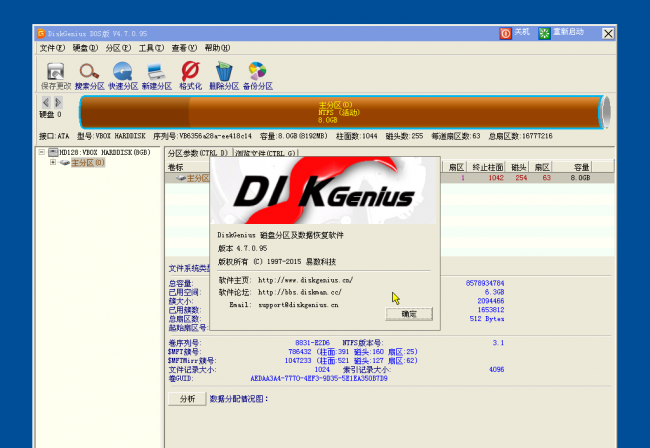Click the 1042 end cylinder cell

(495, 178)
